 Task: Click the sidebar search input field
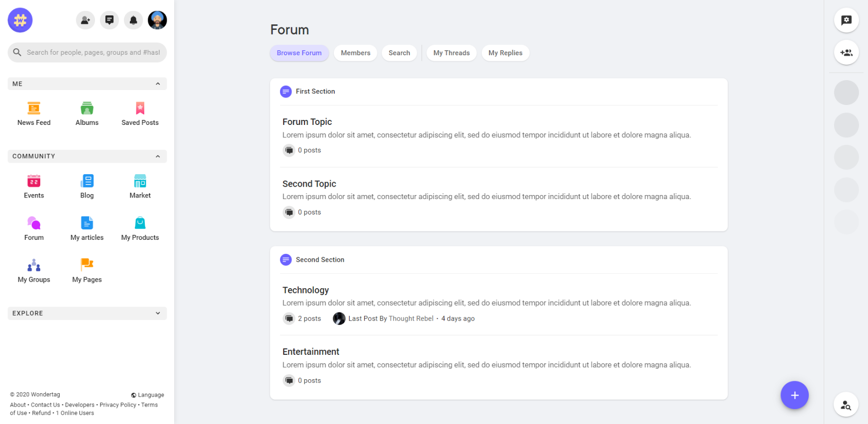93,52
